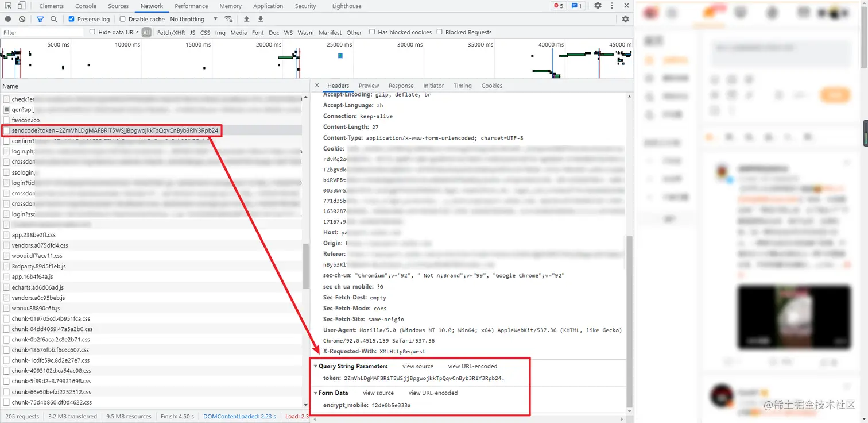Toggle the device toolbar icon
The height and width of the screenshot is (423, 868).
coord(21,6)
